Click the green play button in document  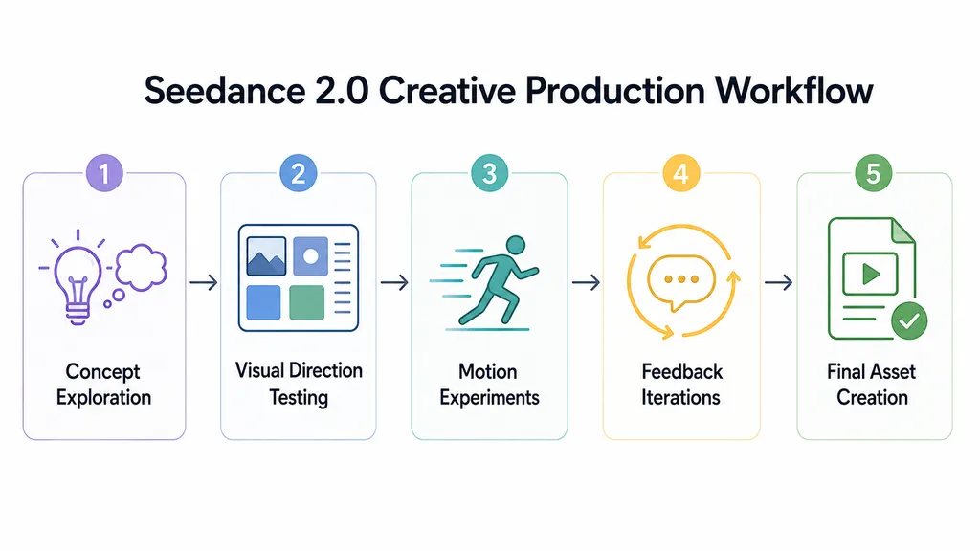(x=870, y=274)
